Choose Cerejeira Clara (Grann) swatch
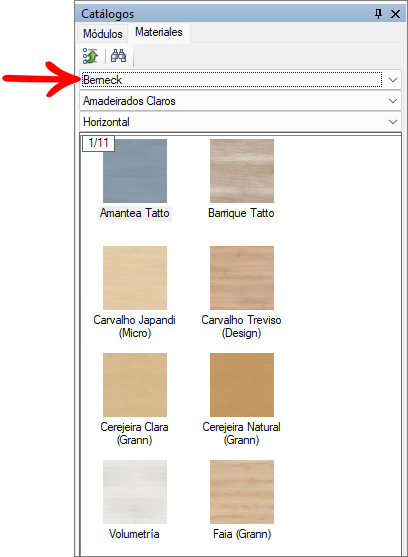This screenshot has width=408, height=557. [x=135, y=385]
